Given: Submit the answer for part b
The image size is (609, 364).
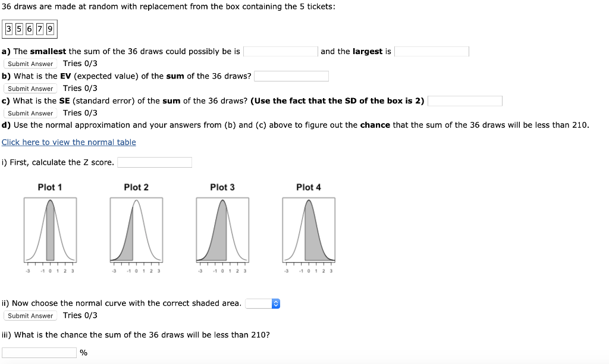Looking at the screenshot, I should coord(30,88).
